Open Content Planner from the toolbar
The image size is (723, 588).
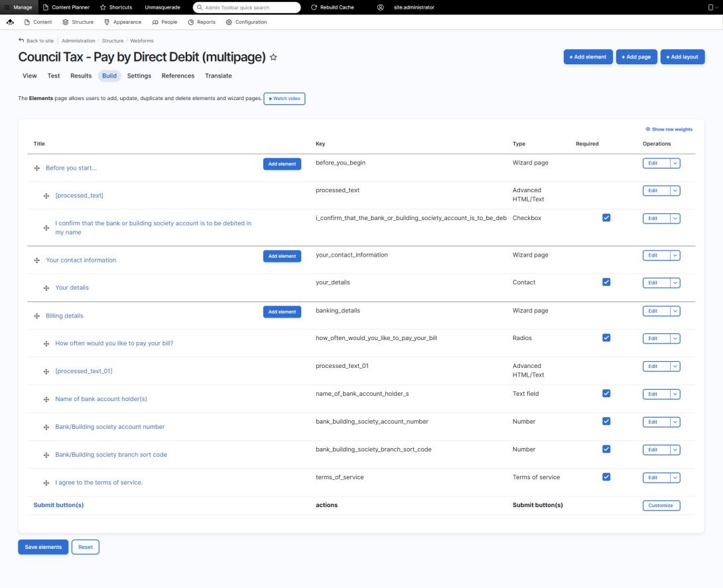(x=66, y=7)
